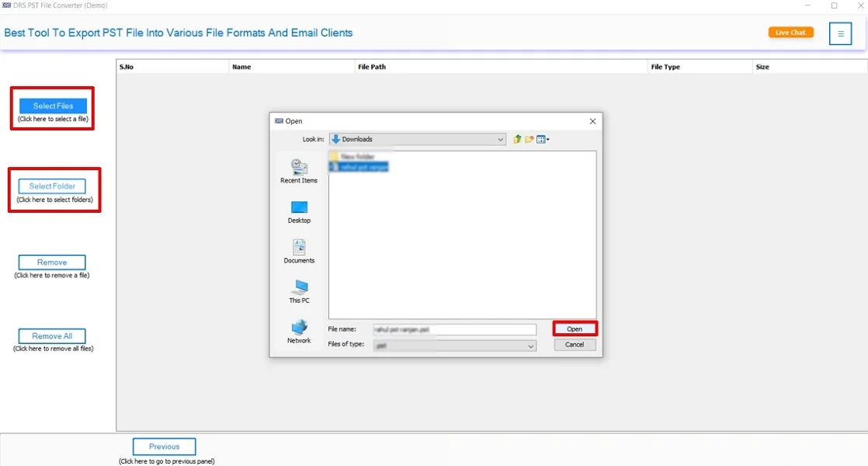Click the Up One Level icon

coord(517,140)
